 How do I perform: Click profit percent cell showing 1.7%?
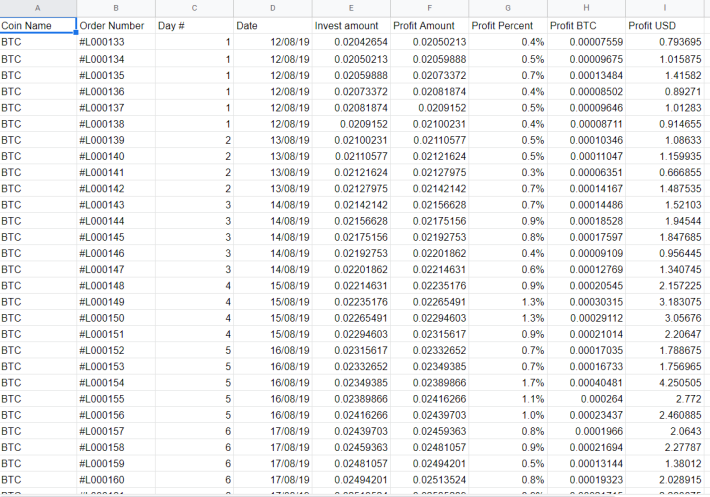(x=508, y=383)
